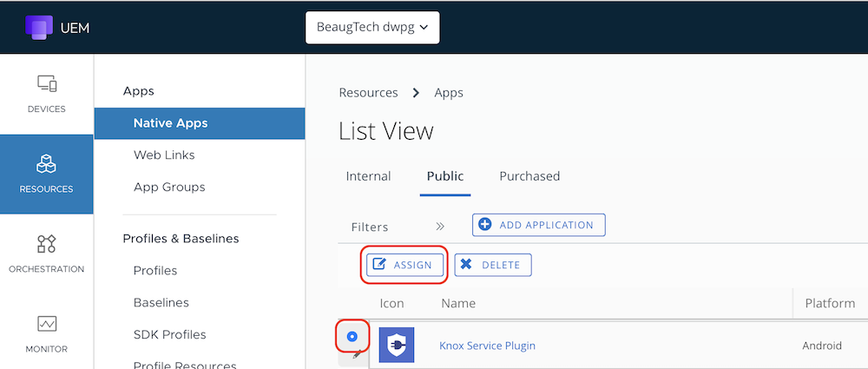Open the Knox Service Plugin link

point(487,346)
